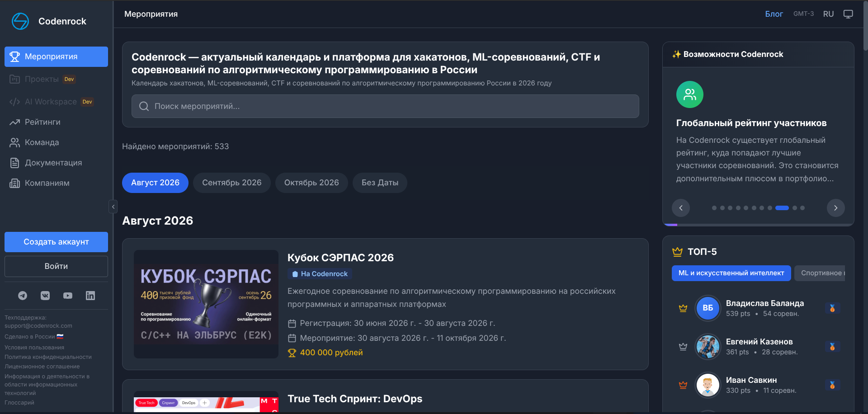Click the calendar icon beside Регистрация dates
Image resolution: width=868 pixels, height=414 pixels.
coord(292,324)
